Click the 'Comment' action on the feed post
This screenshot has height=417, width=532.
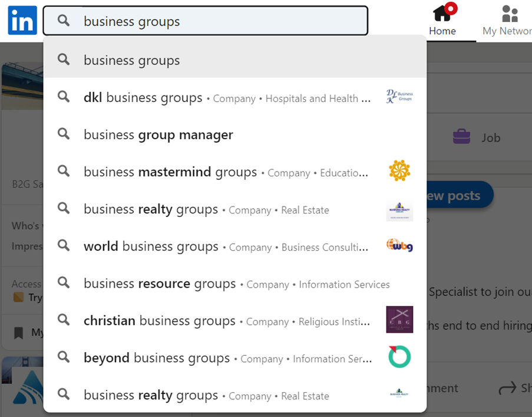click(x=443, y=388)
